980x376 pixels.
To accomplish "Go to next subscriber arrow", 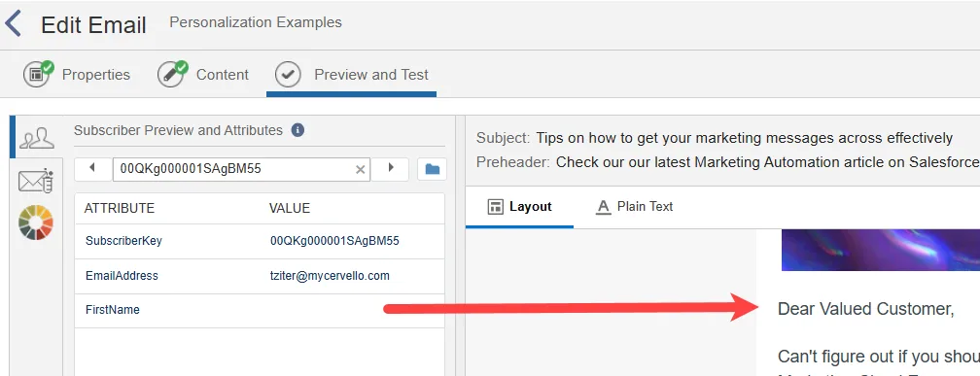I will pyautogui.click(x=391, y=168).
